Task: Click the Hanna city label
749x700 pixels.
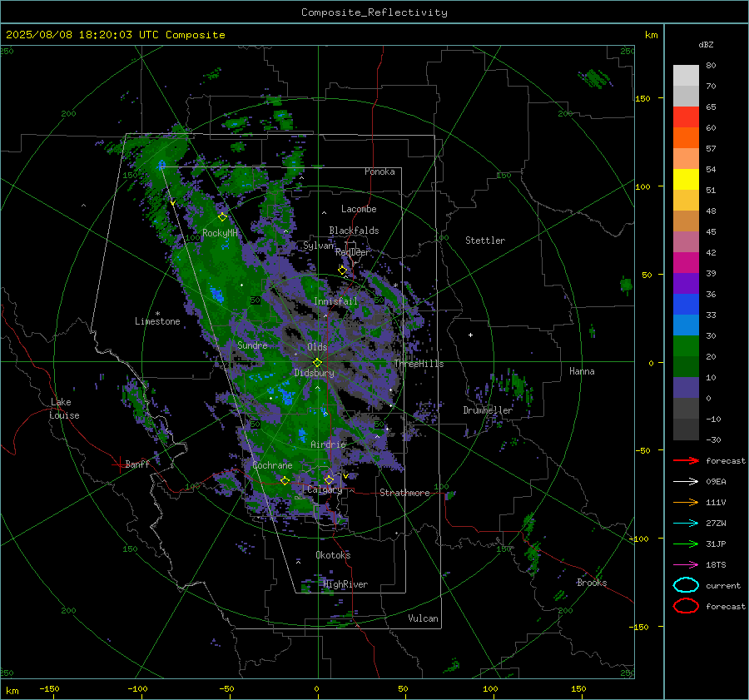Action: [582, 371]
